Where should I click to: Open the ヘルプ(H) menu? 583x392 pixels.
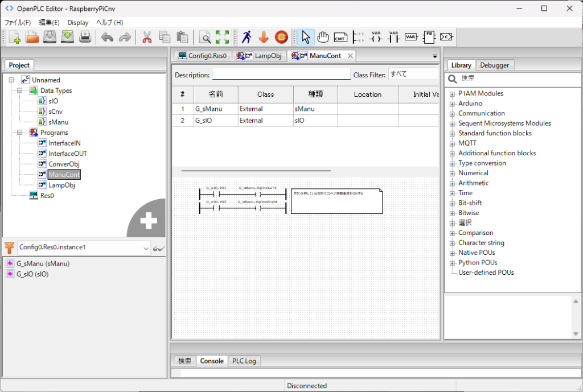109,22
